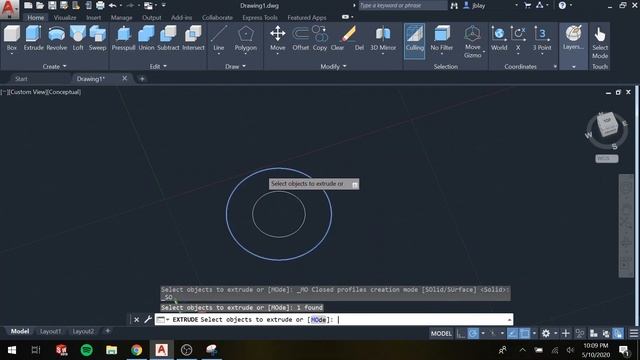Click in the keyword search field

(x=402, y=5)
